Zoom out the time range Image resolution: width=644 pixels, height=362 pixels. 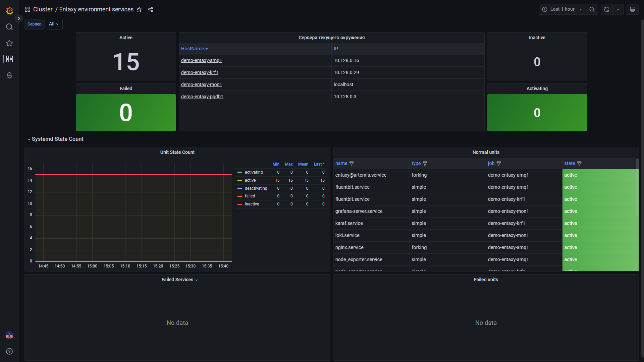pos(592,9)
